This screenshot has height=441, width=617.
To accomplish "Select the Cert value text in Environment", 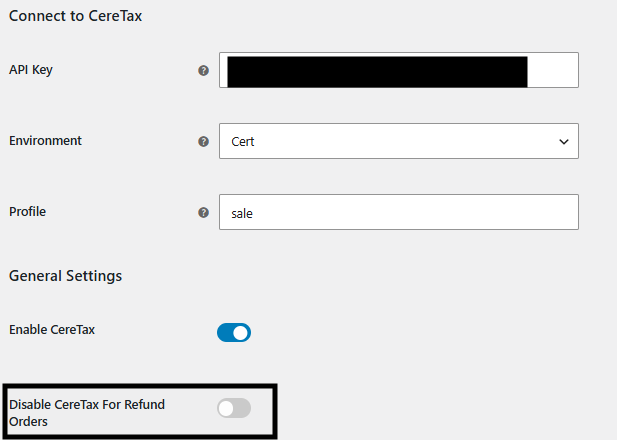I will coord(243,142).
